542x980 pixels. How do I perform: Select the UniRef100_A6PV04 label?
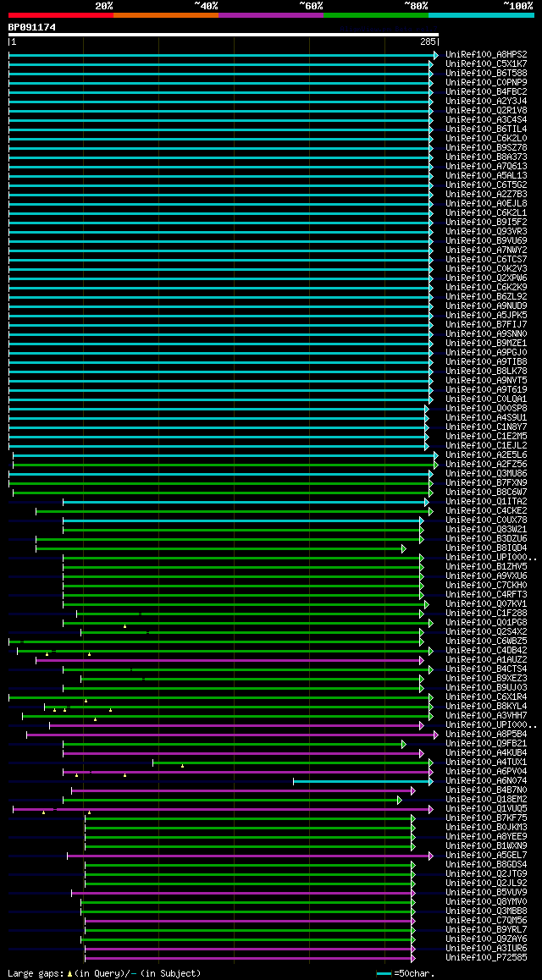pos(486,772)
